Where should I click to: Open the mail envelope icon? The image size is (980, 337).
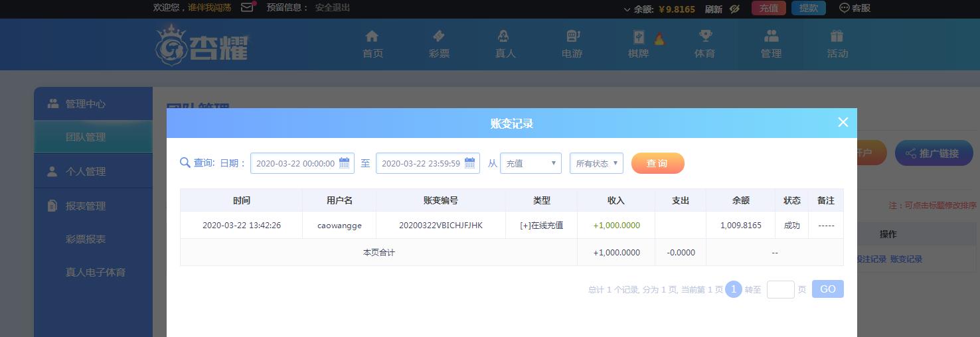coord(247,7)
